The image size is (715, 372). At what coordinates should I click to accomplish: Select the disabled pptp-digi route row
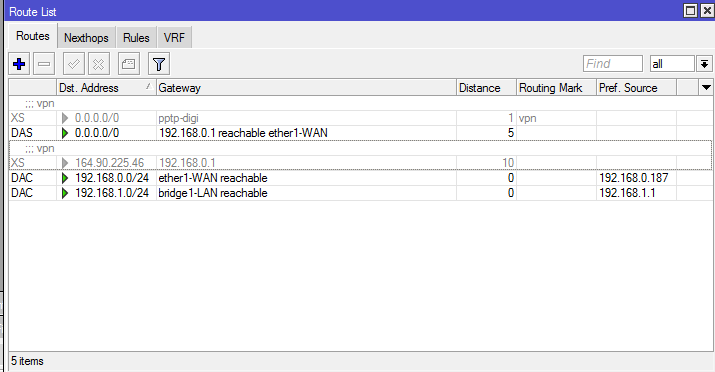click(360, 118)
